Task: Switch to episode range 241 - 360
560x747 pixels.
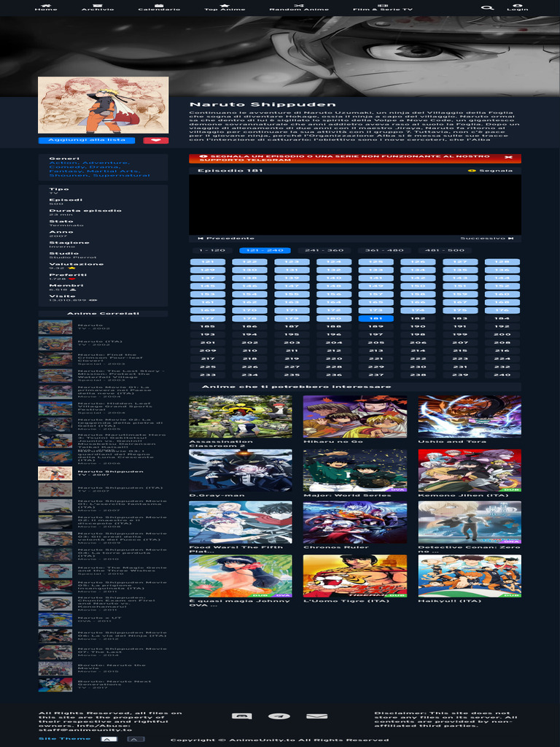Action: (x=324, y=250)
